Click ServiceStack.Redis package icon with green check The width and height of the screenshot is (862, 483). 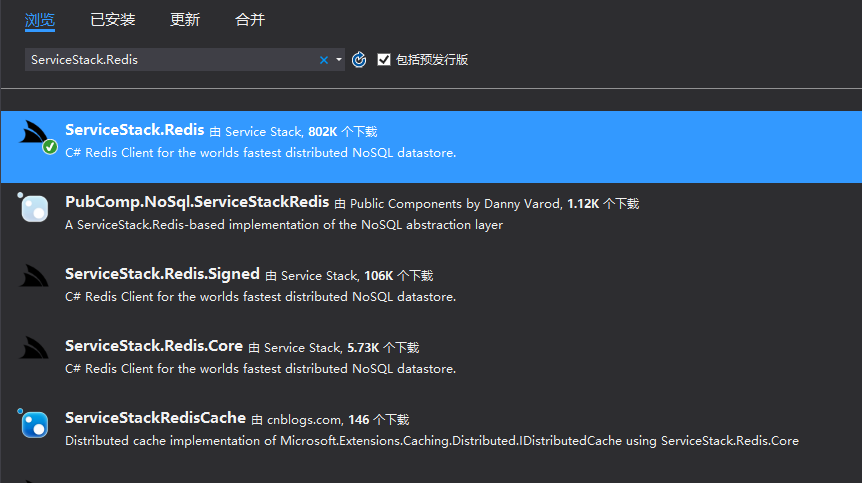click(38, 137)
